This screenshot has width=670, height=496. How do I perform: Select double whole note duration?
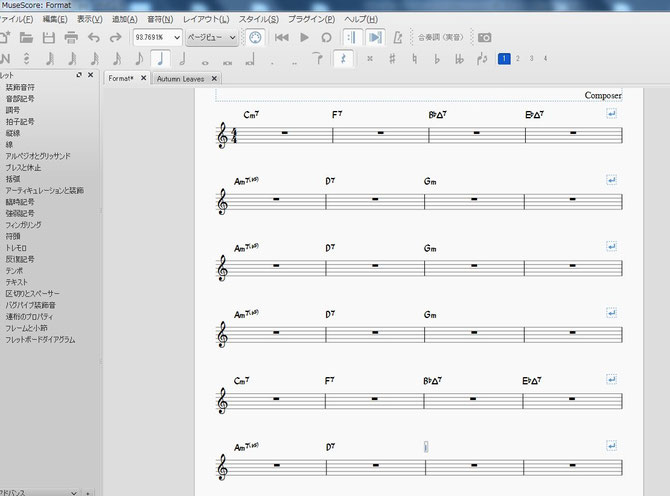coord(227,63)
